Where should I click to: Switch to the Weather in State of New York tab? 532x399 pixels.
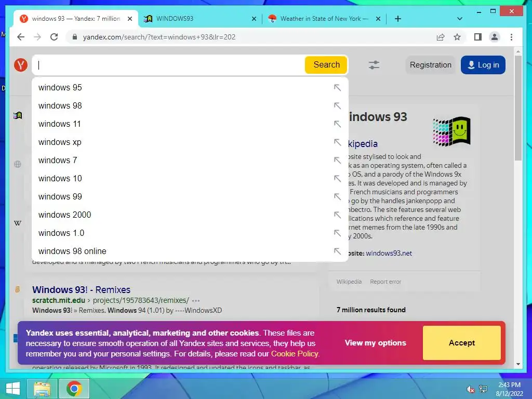coord(324,19)
